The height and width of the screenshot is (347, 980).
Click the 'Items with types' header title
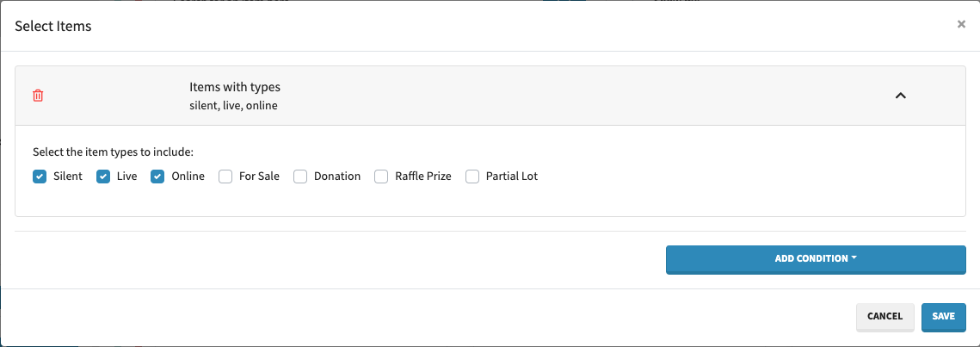click(235, 87)
